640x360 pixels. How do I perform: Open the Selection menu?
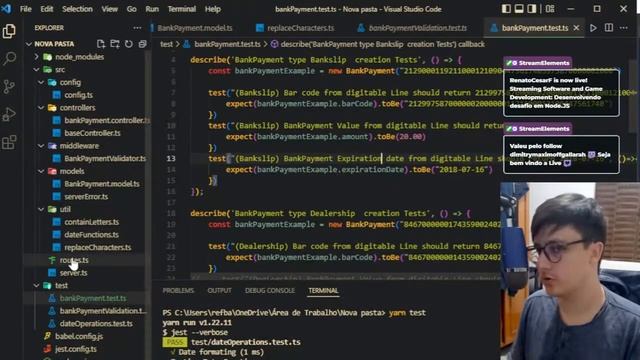coord(77,9)
